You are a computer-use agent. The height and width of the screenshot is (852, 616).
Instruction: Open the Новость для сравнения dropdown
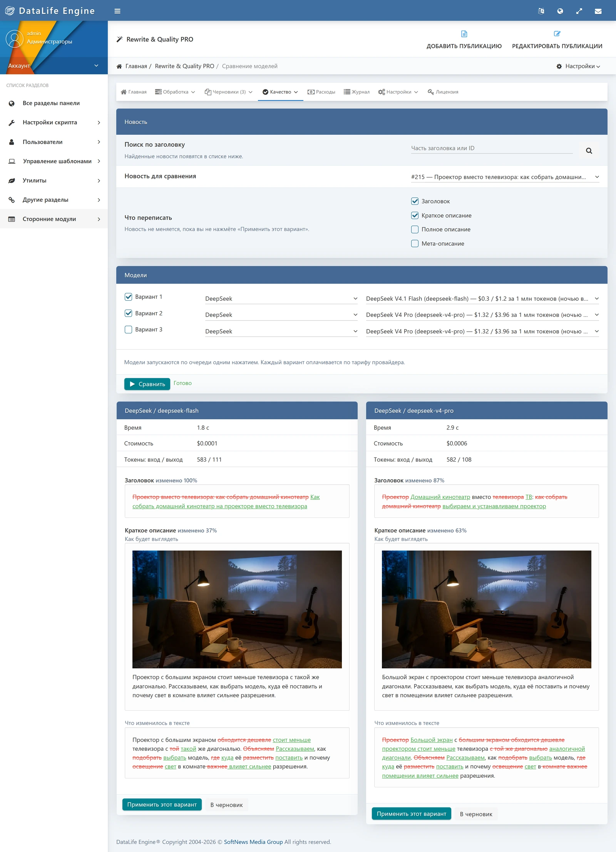pyautogui.click(x=505, y=177)
